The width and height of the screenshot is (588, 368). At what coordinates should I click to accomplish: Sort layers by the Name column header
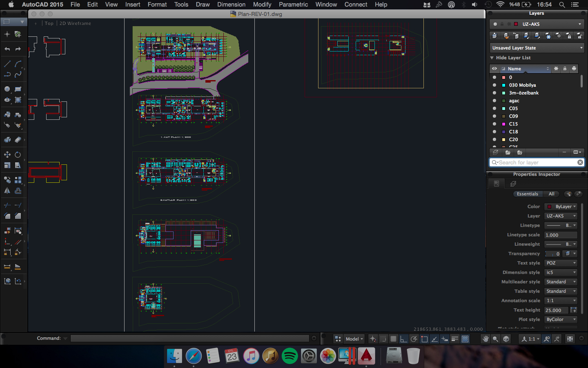[x=526, y=69]
